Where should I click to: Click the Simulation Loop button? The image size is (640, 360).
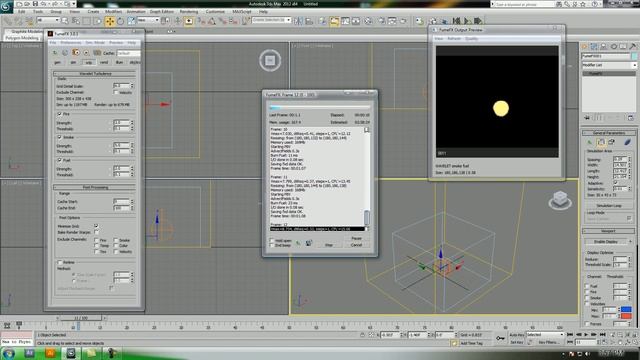point(609,206)
